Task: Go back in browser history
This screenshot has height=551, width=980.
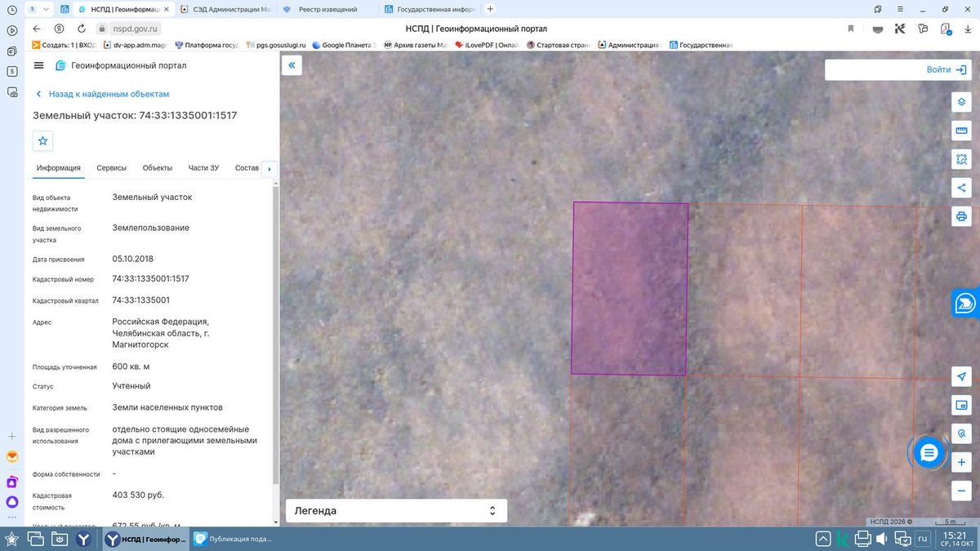Action: tap(36, 29)
